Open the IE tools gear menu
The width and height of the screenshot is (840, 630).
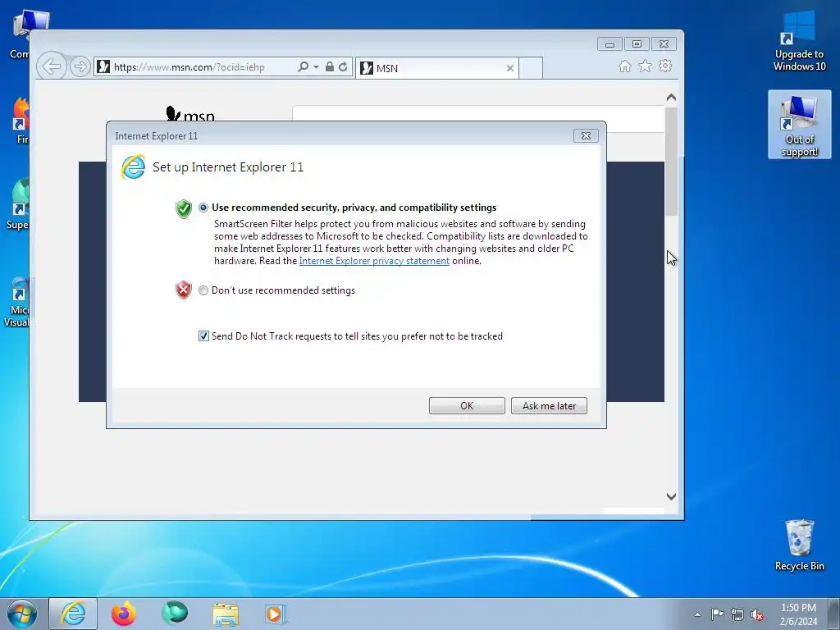click(665, 66)
